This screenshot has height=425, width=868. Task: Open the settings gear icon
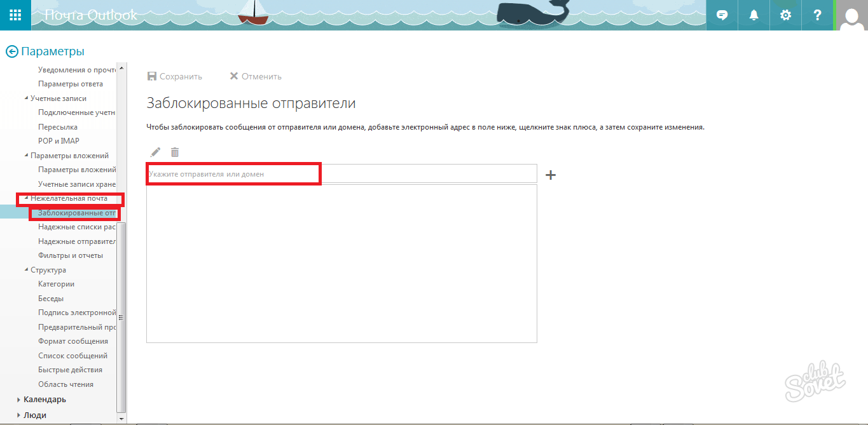785,15
